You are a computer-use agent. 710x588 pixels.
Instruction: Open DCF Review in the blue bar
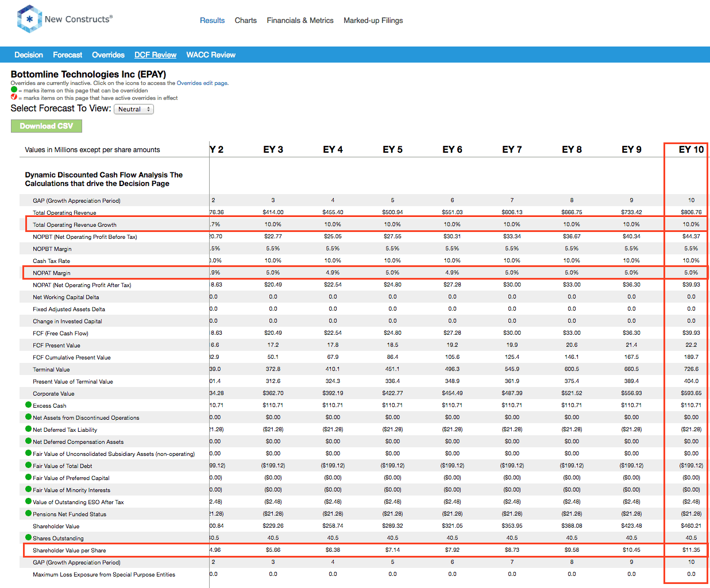point(155,55)
